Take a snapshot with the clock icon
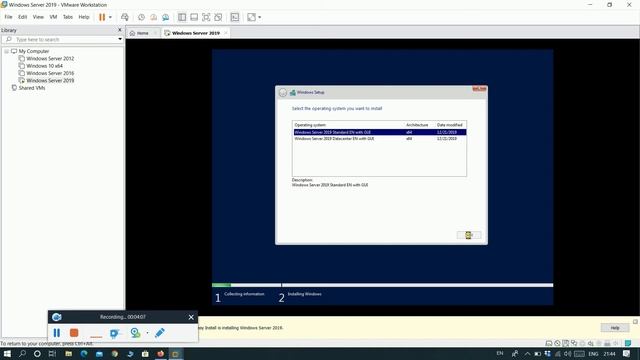 tap(141, 17)
